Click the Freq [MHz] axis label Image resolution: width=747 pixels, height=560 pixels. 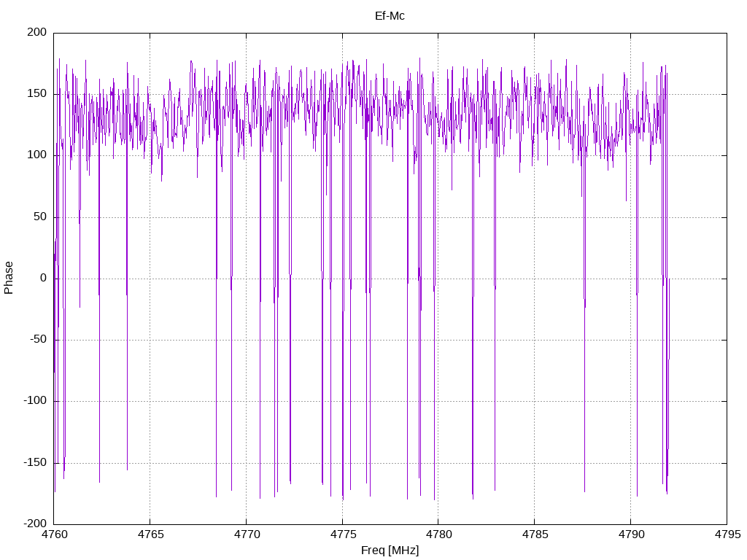(390, 551)
